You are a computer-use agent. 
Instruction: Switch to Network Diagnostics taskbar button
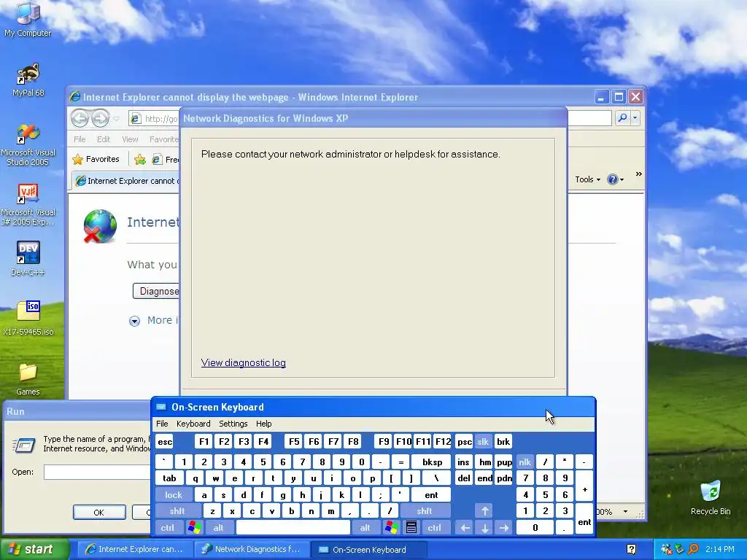click(x=251, y=549)
